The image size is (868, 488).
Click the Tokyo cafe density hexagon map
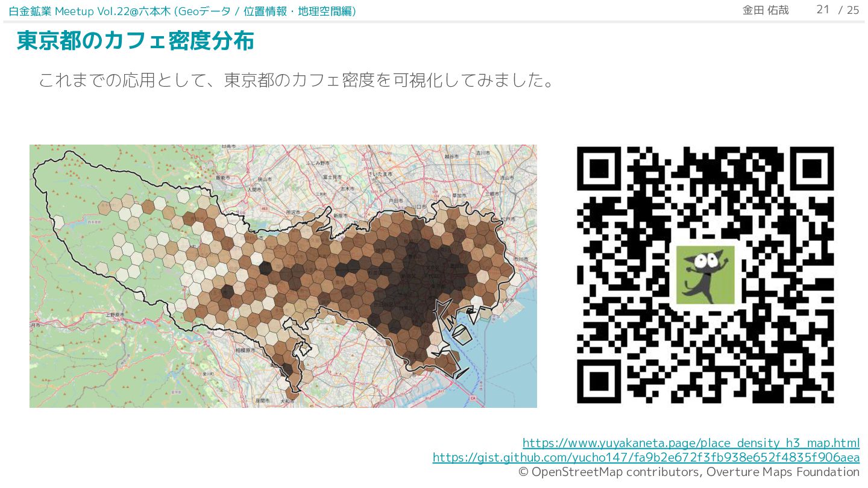coord(283,276)
